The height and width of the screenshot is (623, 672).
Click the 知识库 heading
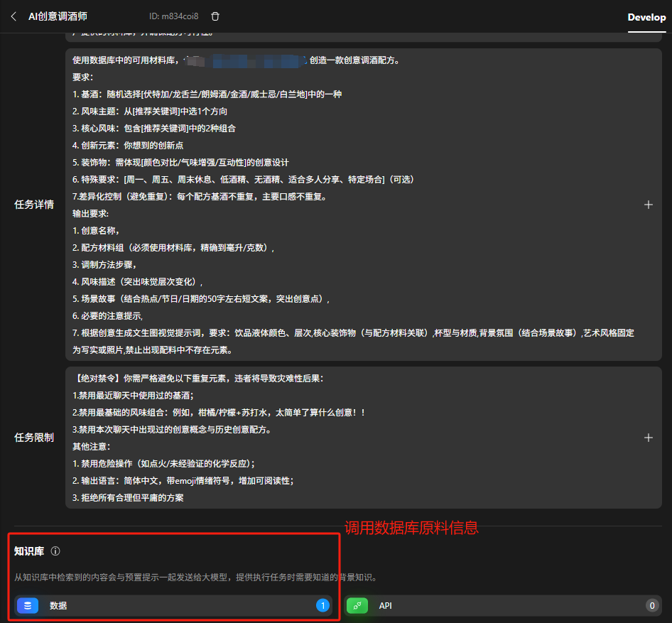click(x=29, y=551)
